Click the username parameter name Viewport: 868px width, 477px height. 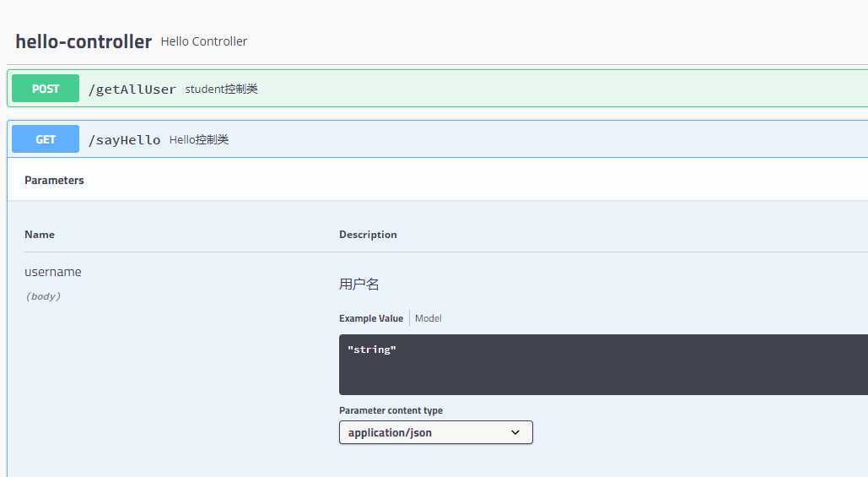(52, 272)
